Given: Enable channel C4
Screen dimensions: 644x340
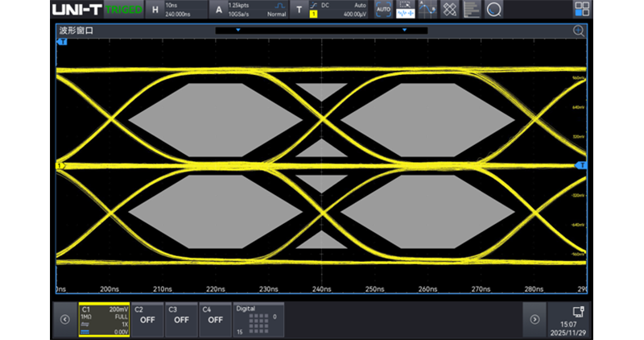Looking at the screenshot, I should pos(215,319).
